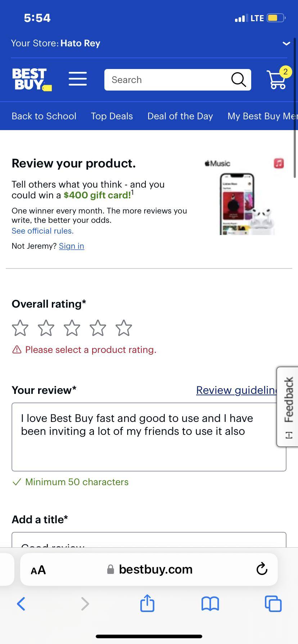
Task: Choose a three-star rating
Action: click(72, 328)
